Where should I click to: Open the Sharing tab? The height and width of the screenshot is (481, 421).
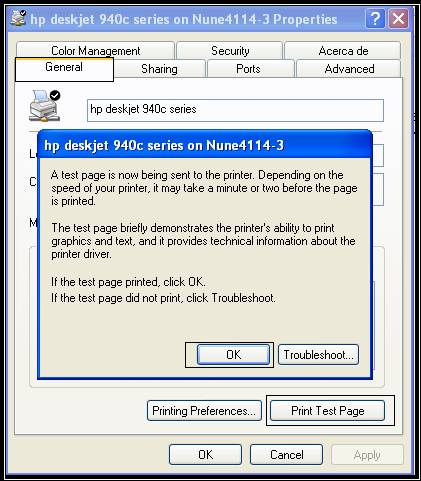coord(159,69)
